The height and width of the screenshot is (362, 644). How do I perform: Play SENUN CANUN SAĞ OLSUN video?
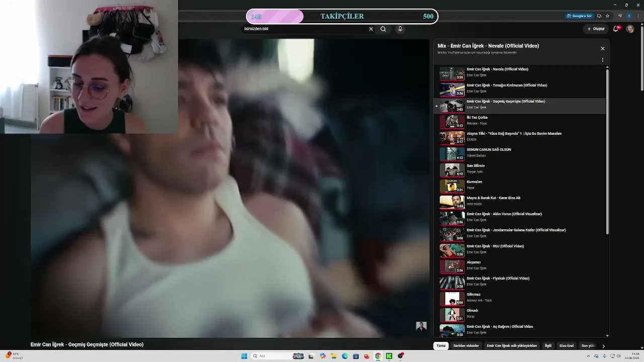(520, 154)
